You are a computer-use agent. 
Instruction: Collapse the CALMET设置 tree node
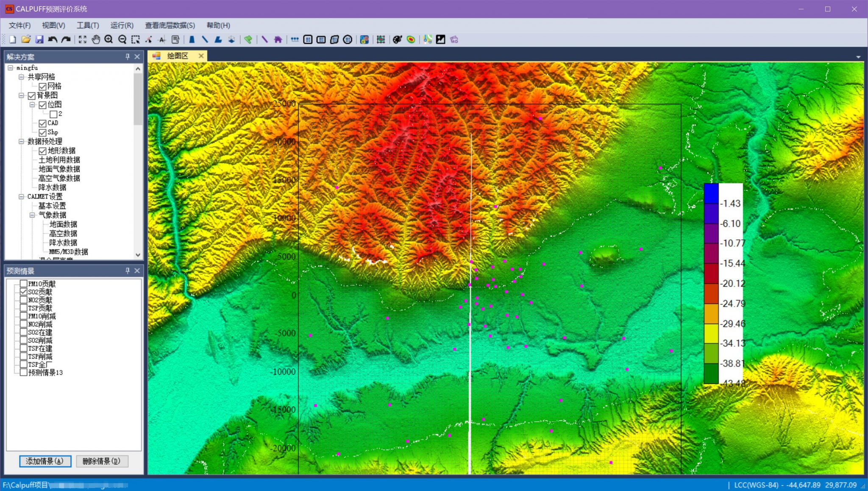click(x=21, y=197)
